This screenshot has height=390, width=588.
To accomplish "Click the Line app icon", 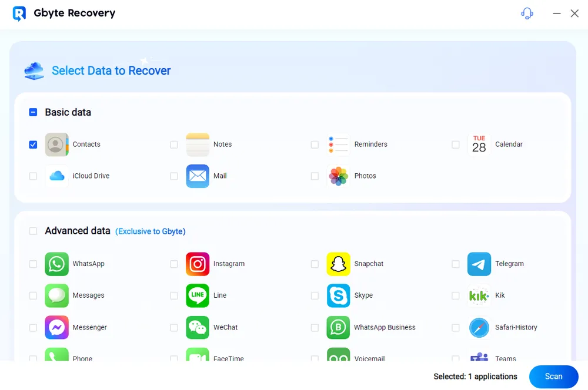I will 198,295.
